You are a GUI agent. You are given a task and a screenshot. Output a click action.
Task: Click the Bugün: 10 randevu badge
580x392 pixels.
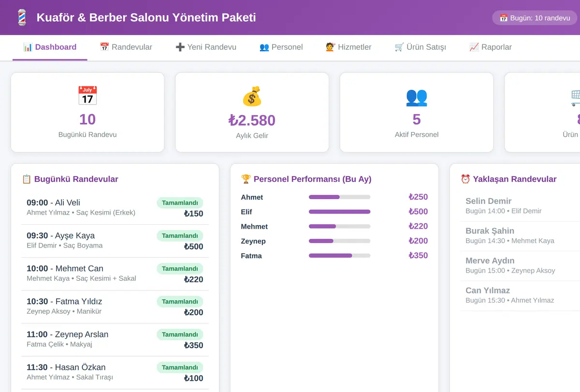(x=535, y=18)
